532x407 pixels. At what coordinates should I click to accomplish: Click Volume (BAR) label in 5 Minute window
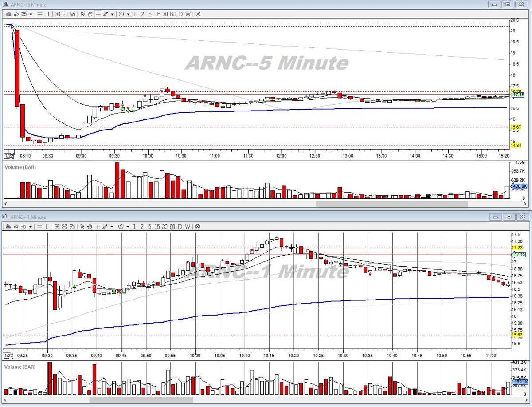point(20,167)
